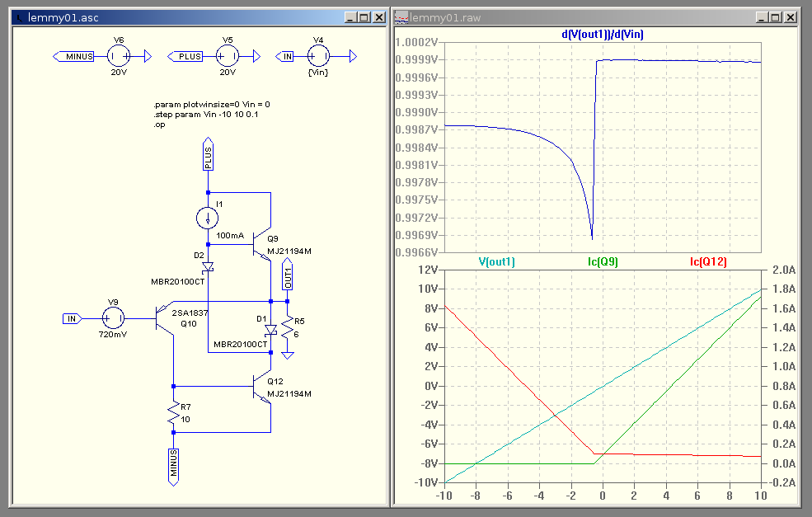This screenshot has width=812, height=517.
Task: Click diode D2 symbol
Action: coord(208,267)
